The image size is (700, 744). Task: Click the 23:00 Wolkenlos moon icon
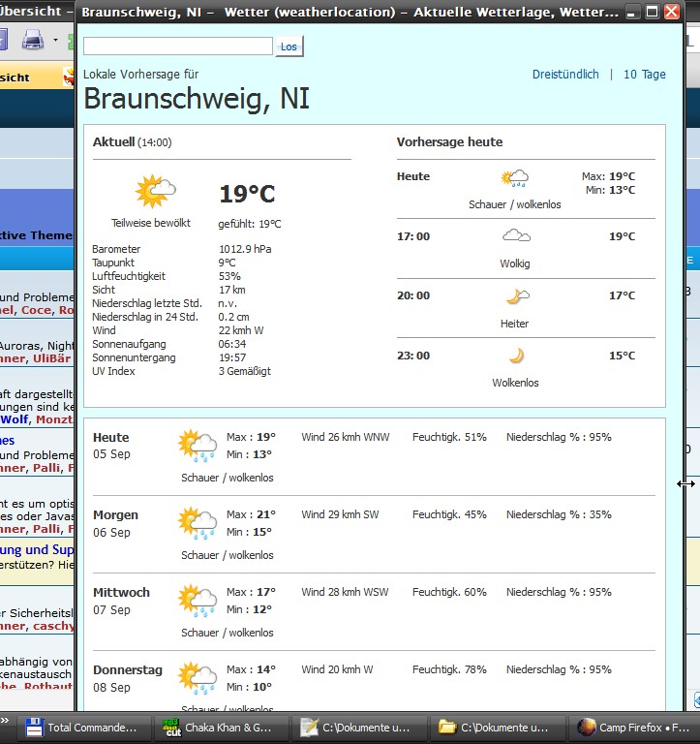coord(516,356)
